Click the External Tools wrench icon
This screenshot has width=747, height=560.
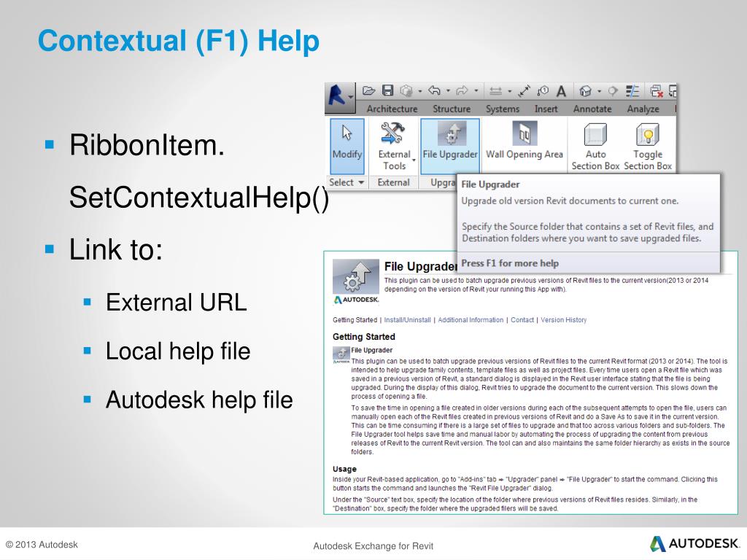pos(392,133)
